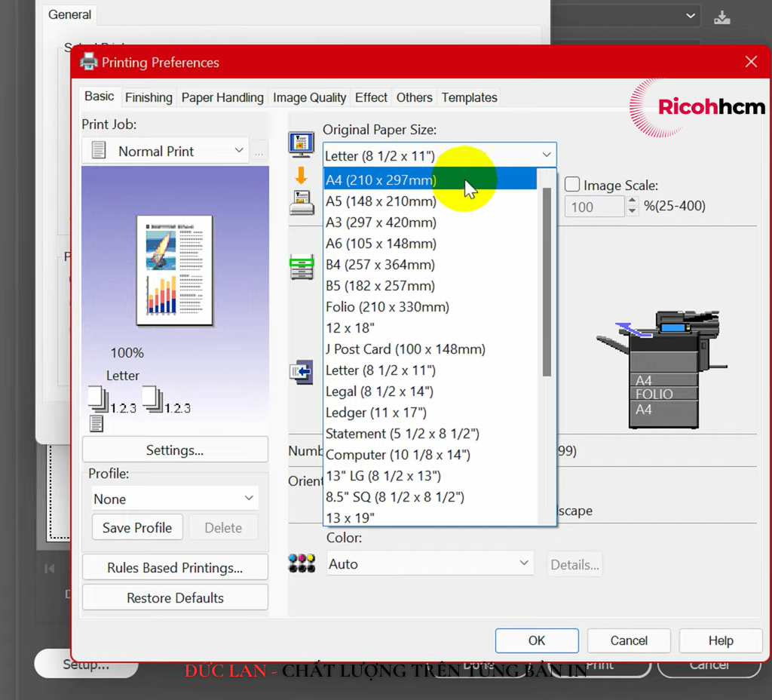
Task: Open the Image Quality tab
Action: [309, 97]
